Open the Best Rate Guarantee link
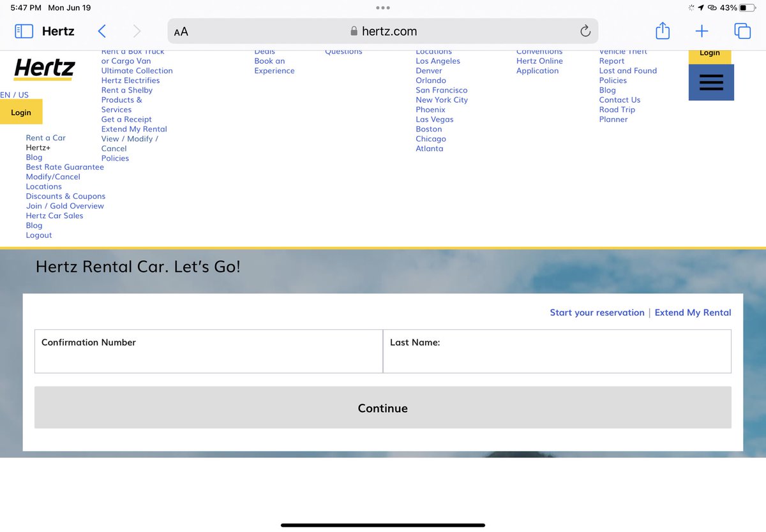Viewport: 766px width, 532px height. 65,167
